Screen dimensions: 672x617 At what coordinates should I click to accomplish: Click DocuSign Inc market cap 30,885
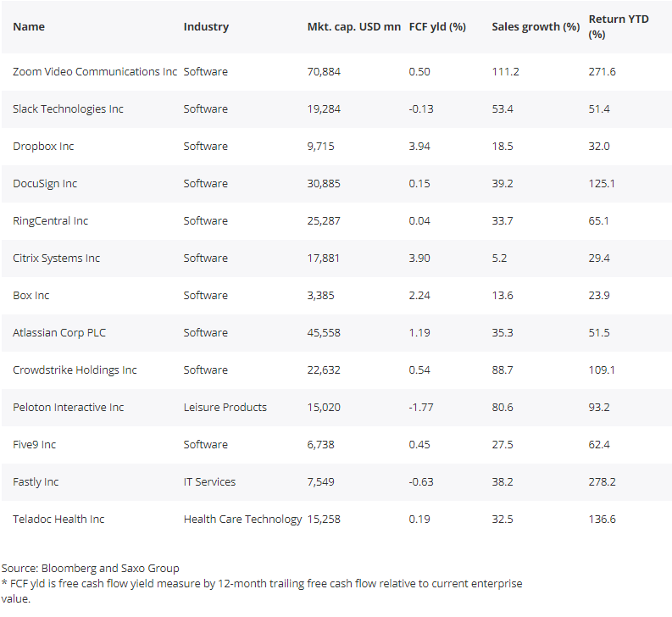(324, 184)
